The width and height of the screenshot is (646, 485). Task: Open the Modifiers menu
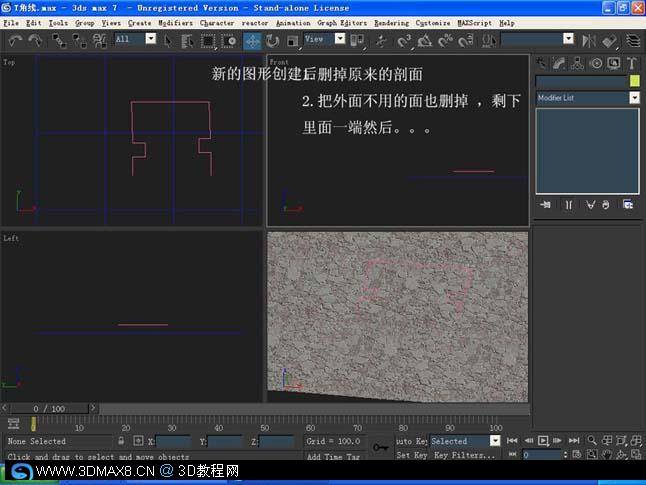click(176, 23)
